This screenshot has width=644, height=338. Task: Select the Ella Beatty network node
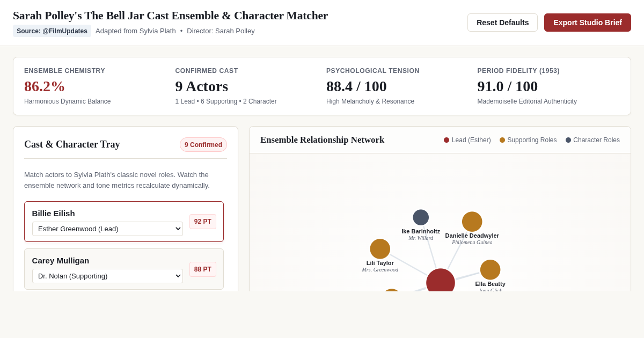(x=491, y=270)
